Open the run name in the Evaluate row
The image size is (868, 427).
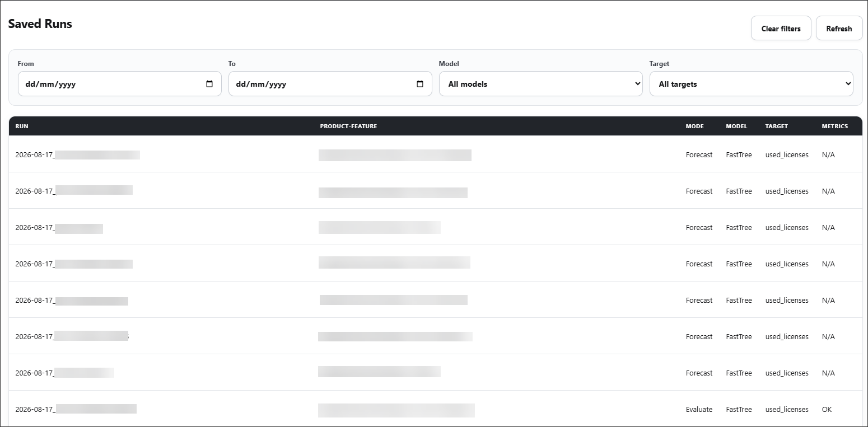coord(76,410)
